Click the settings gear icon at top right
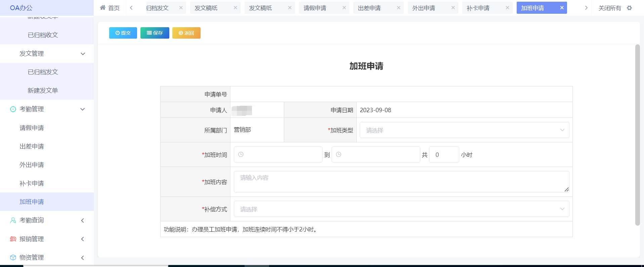Image resolution: width=644 pixels, height=267 pixels. coord(629,8)
